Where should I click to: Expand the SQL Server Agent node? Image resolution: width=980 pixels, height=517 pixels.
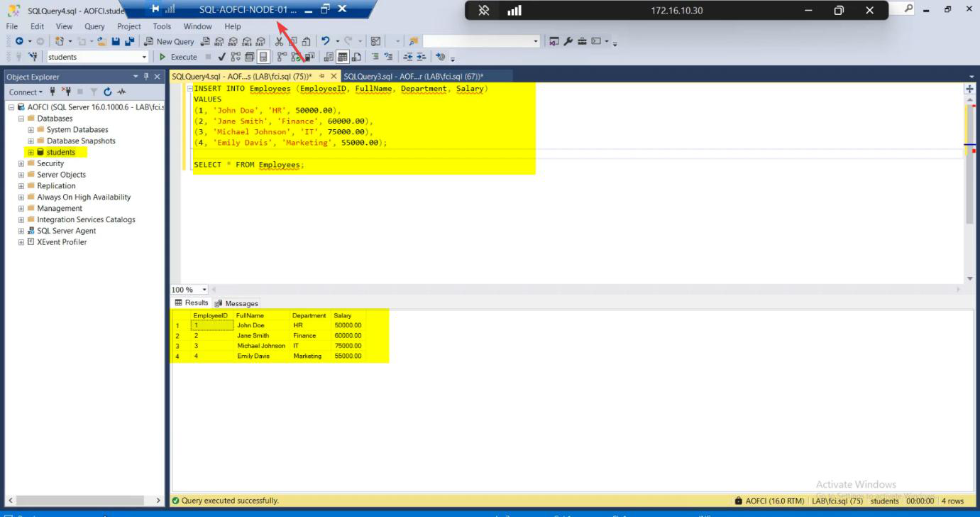[21, 231]
